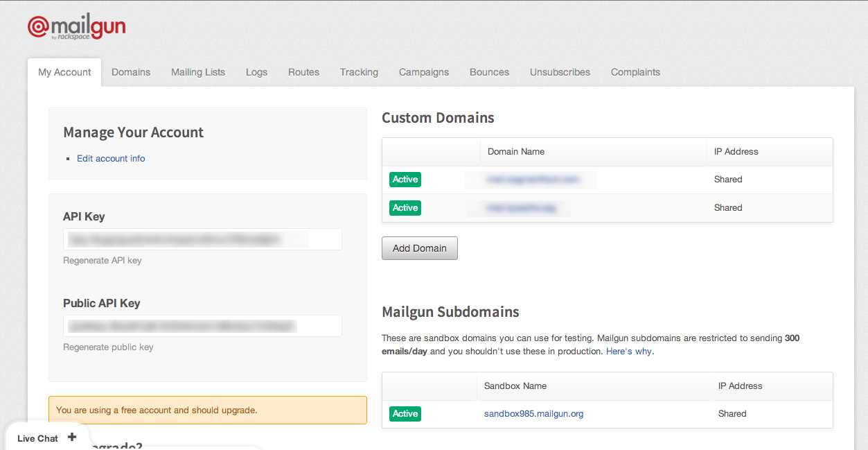Click Regenerate API key
The width and height of the screenshot is (868, 450).
pos(103,261)
